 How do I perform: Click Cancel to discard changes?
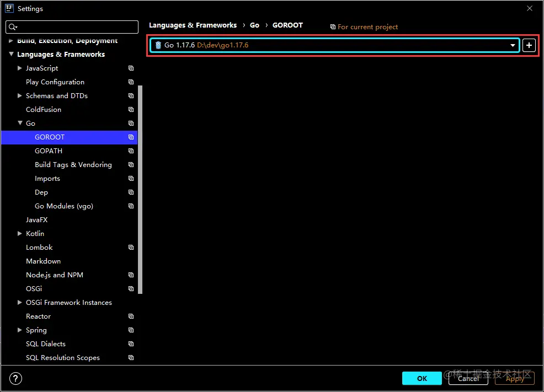468,378
